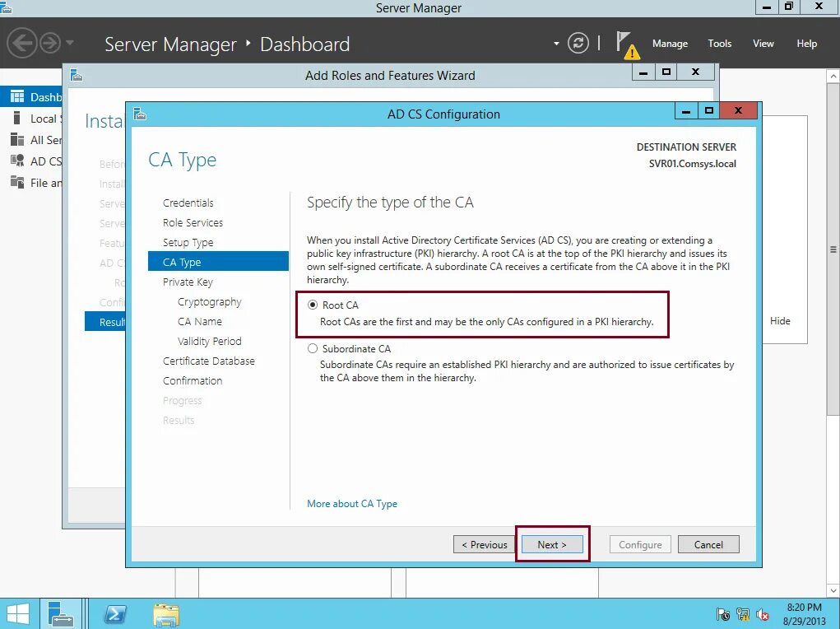The width and height of the screenshot is (840, 629).
Task: Open the notifications flag with warning
Action: pos(627,44)
